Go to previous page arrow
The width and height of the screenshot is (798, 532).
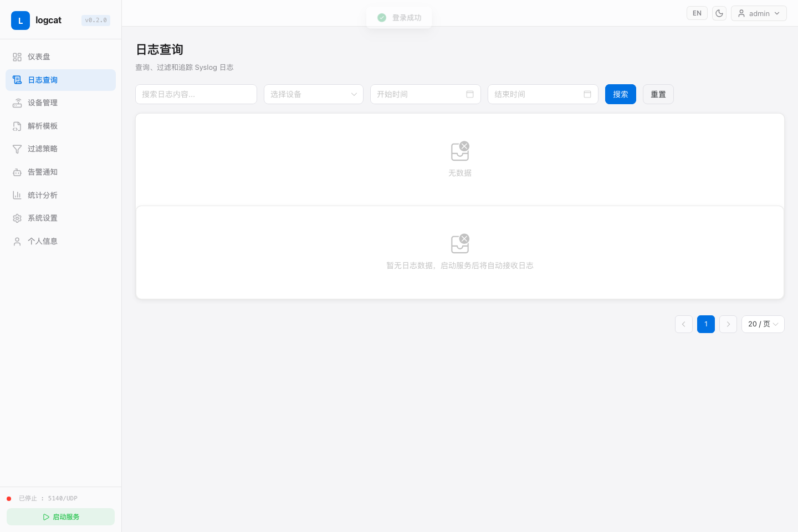pyautogui.click(x=684, y=324)
